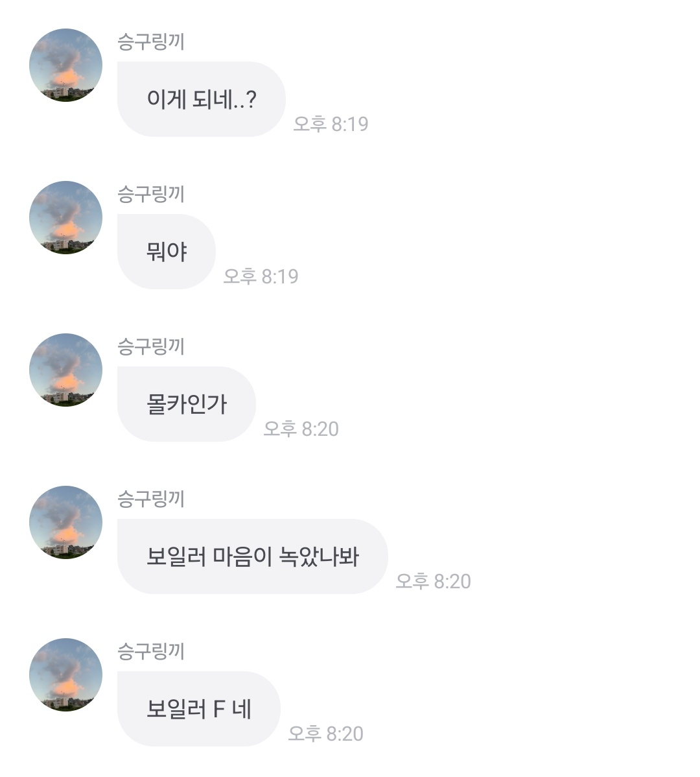Tap the 승구링끼 name above "보일러 F 네"
Image resolution: width=700 pixels, height=777 pixels.
pos(151,652)
